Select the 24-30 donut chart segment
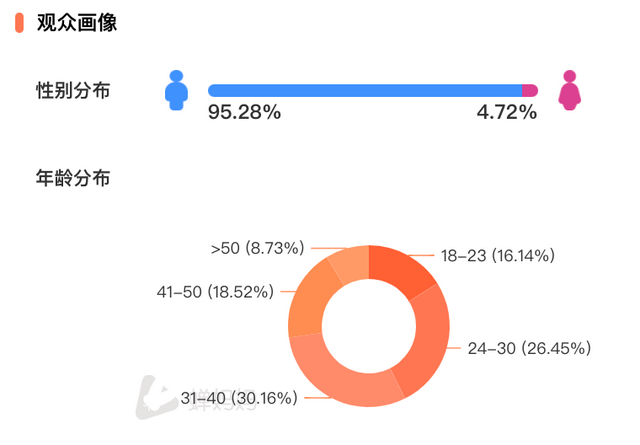 (x=427, y=342)
